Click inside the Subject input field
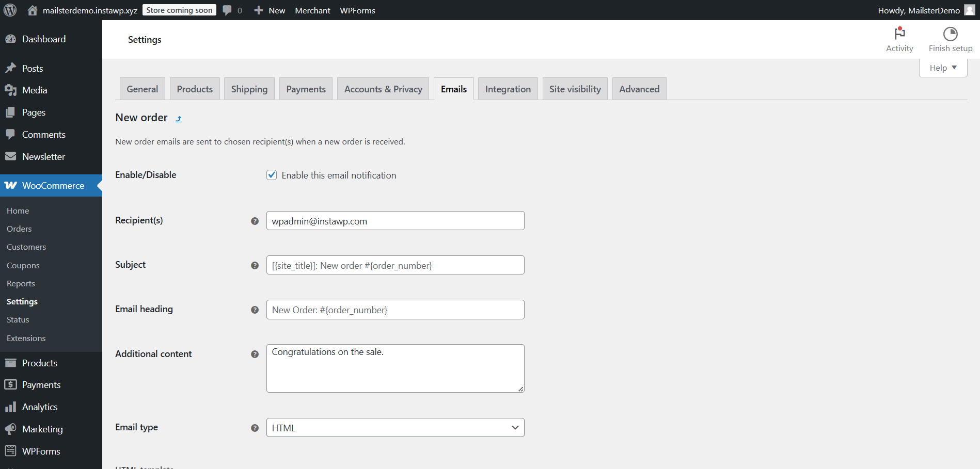980x469 pixels. [x=395, y=265]
